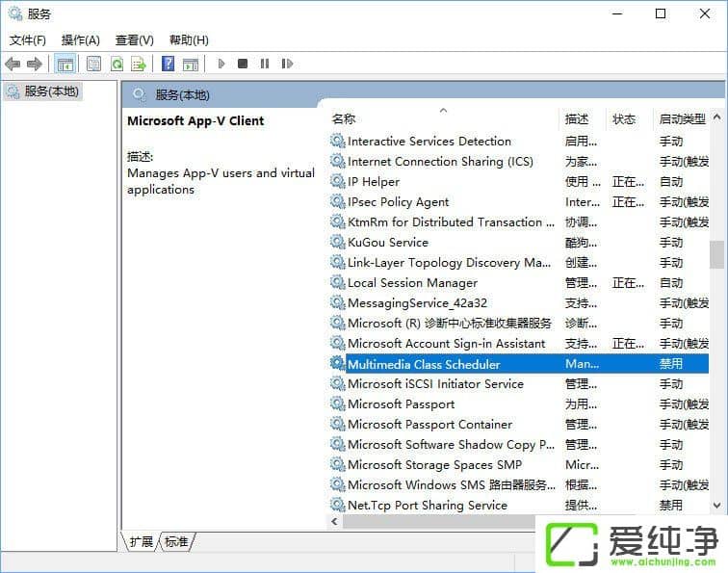Screen dimensions: 728x573
Task: Click gear icon beside MessagingService_42a32
Action: tap(337, 302)
